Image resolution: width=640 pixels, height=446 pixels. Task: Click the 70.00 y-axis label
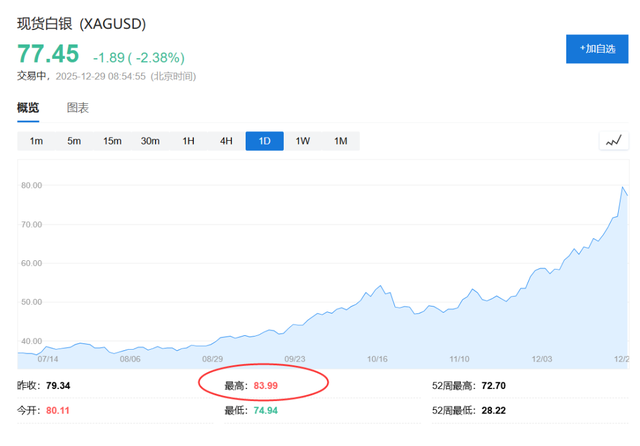click(x=31, y=224)
